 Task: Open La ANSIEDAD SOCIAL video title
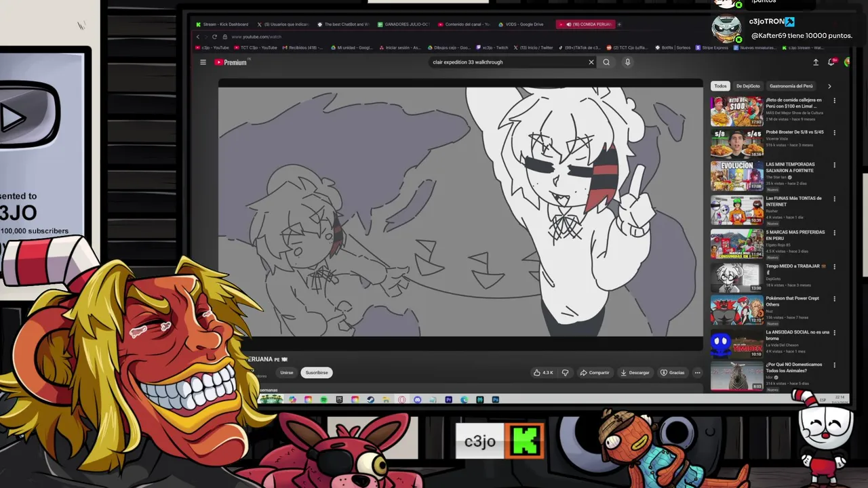797,335
